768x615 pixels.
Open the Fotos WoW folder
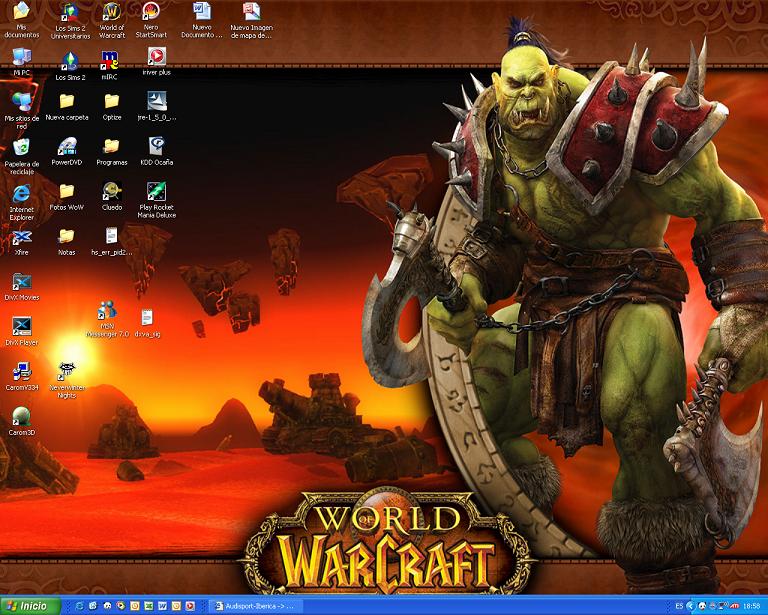[x=67, y=197]
